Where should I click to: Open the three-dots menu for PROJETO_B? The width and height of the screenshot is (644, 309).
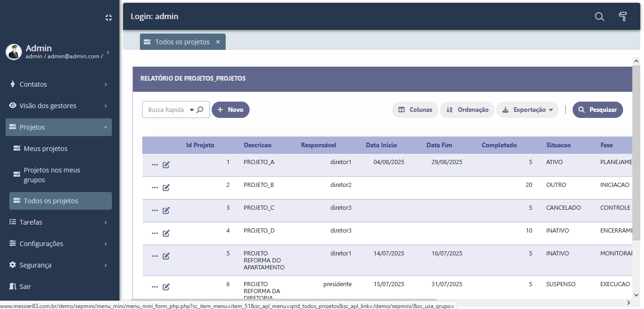click(155, 188)
